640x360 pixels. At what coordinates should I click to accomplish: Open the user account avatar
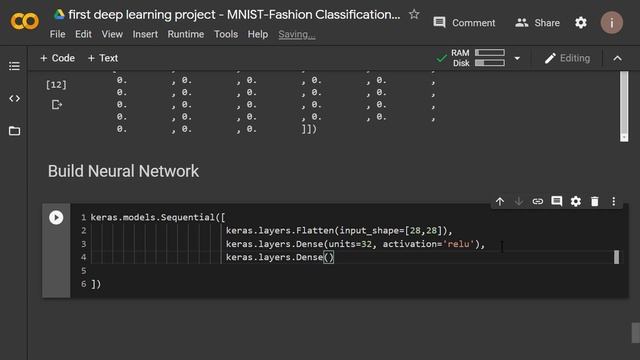[611, 23]
